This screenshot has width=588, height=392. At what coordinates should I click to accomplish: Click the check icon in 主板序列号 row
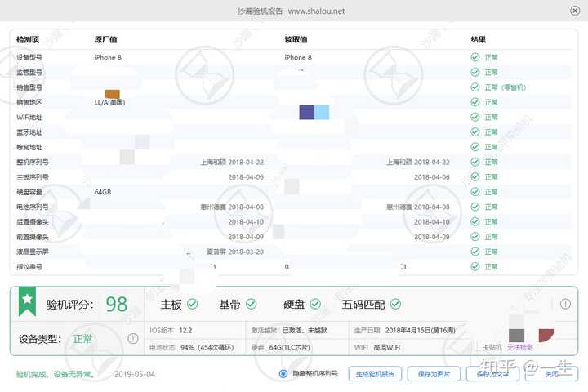pyautogui.click(x=474, y=176)
